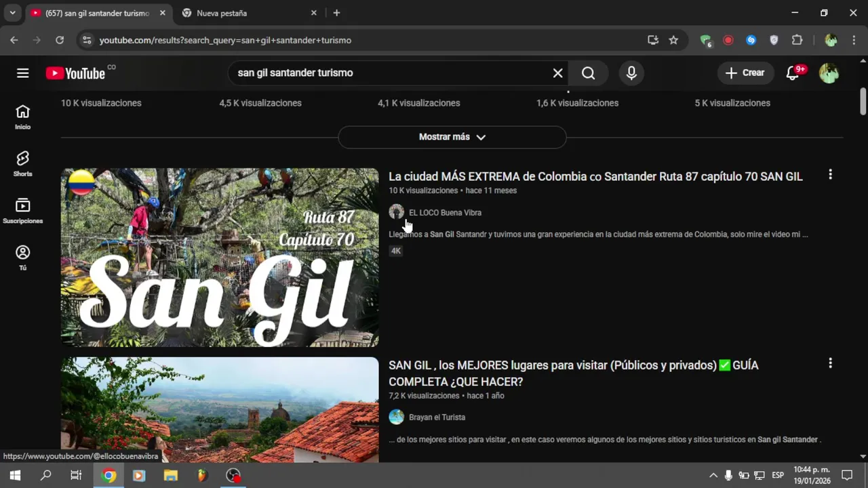Open the green extension with badge 6
The width and height of the screenshot is (868, 488).
(706, 41)
